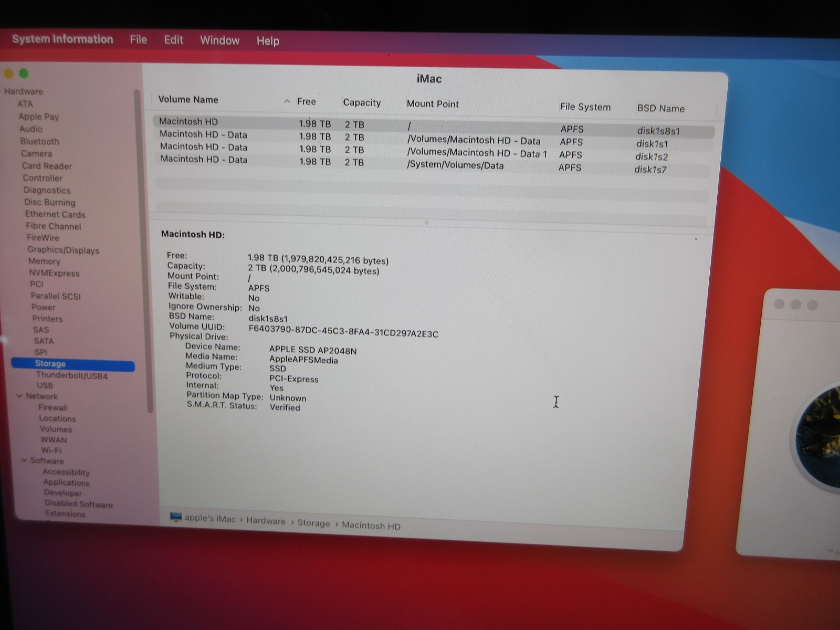The height and width of the screenshot is (630, 840).
Task: Click Hardware in the bottom path bar
Action: coord(266,521)
